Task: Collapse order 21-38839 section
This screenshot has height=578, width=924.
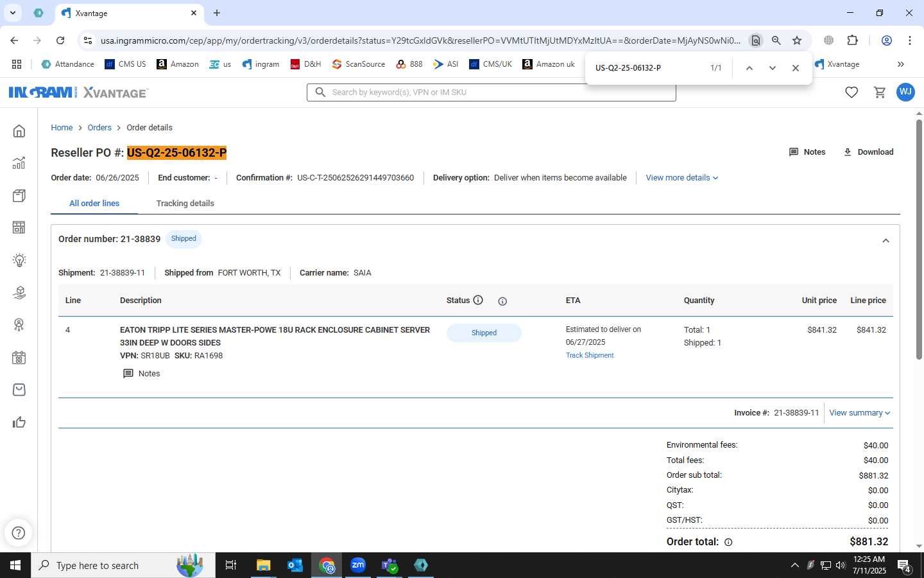Action: click(x=886, y=241)
